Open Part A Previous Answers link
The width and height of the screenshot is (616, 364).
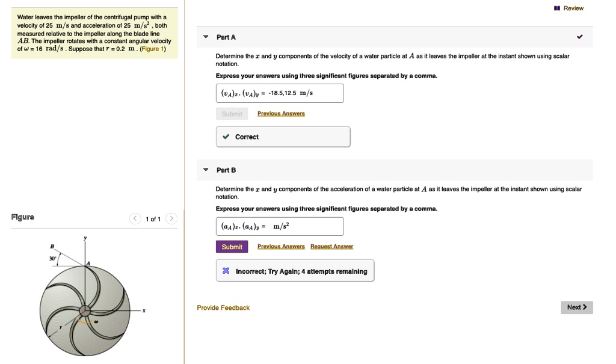tap(281, 114)
